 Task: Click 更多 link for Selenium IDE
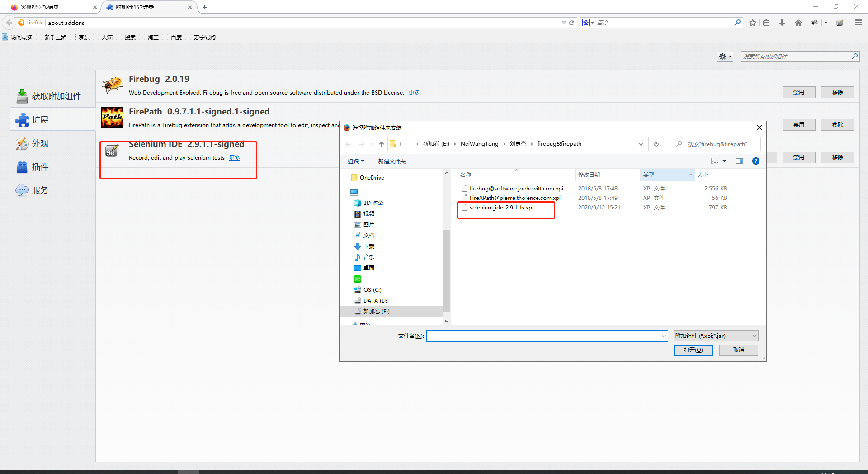tap(234, 157)
